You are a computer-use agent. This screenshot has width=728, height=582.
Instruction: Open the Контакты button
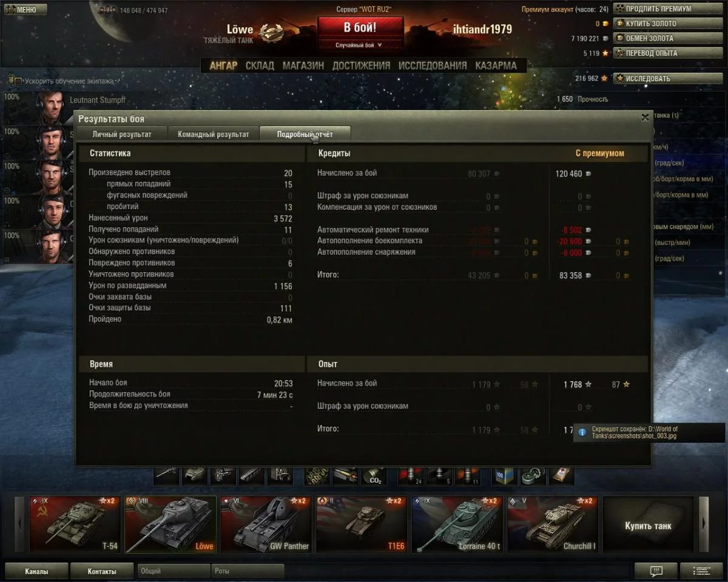click(102, 571)
